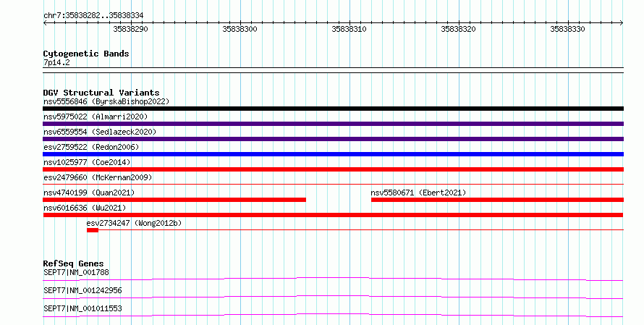Image resolution: width=644 pixels, height=325 pixels.
Task: Click the purple nsv5975022 variant bar
Action: (x=333, y=124)
